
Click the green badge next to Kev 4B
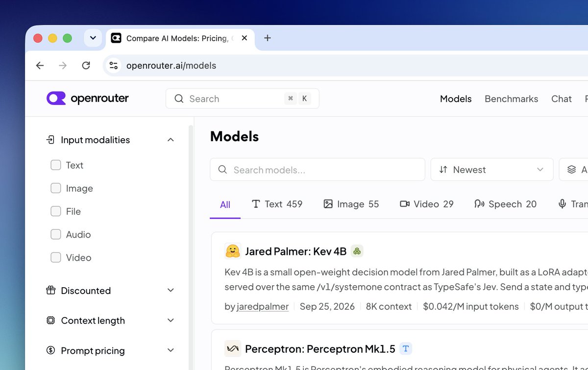357,251
